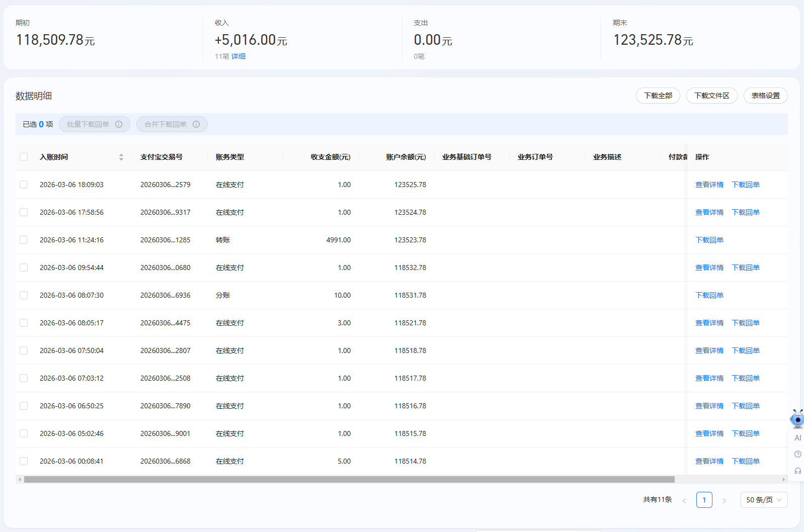This screenshot has height=532, width=804.
Task: Toggle the select-all header checkbox
Action: pos(24,157)
